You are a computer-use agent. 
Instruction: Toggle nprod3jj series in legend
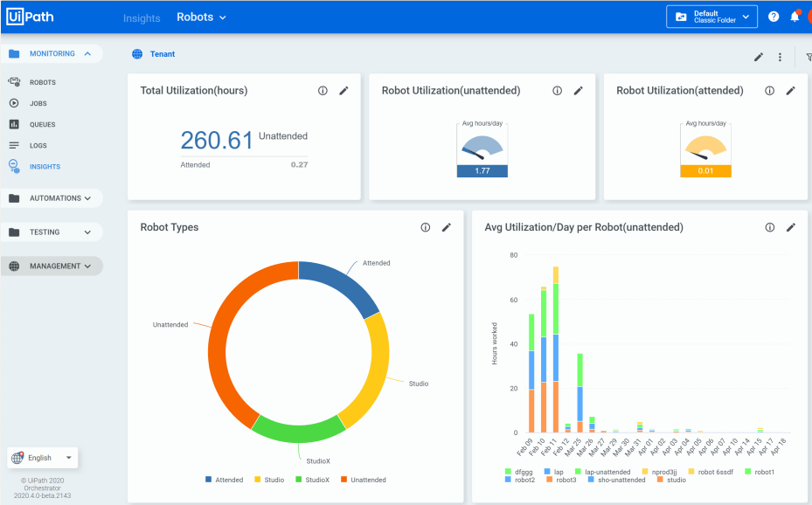pyautogui.click(x=659, y=472)
